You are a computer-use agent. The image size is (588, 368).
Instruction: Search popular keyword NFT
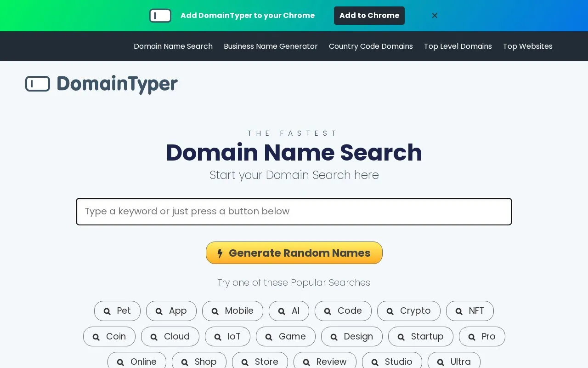point(470,311)
